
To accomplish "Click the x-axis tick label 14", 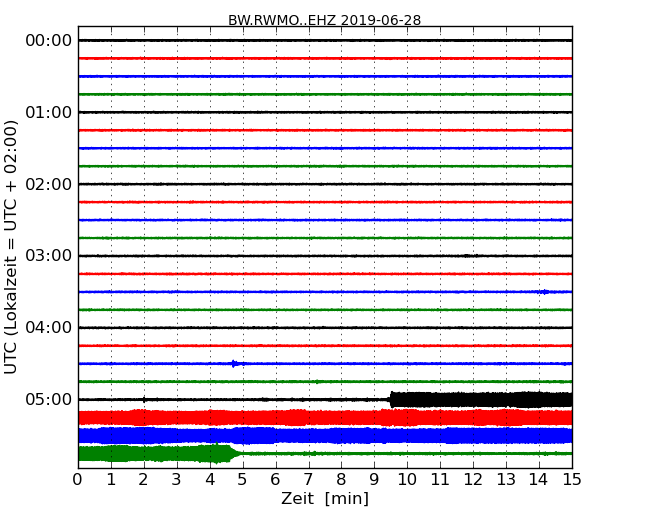I will (539, 480).
